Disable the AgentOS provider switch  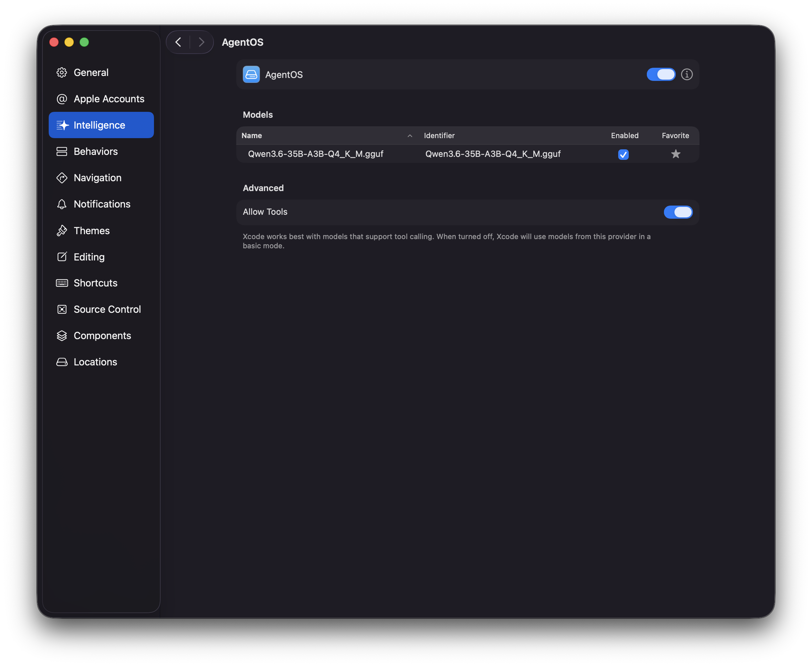661,75
